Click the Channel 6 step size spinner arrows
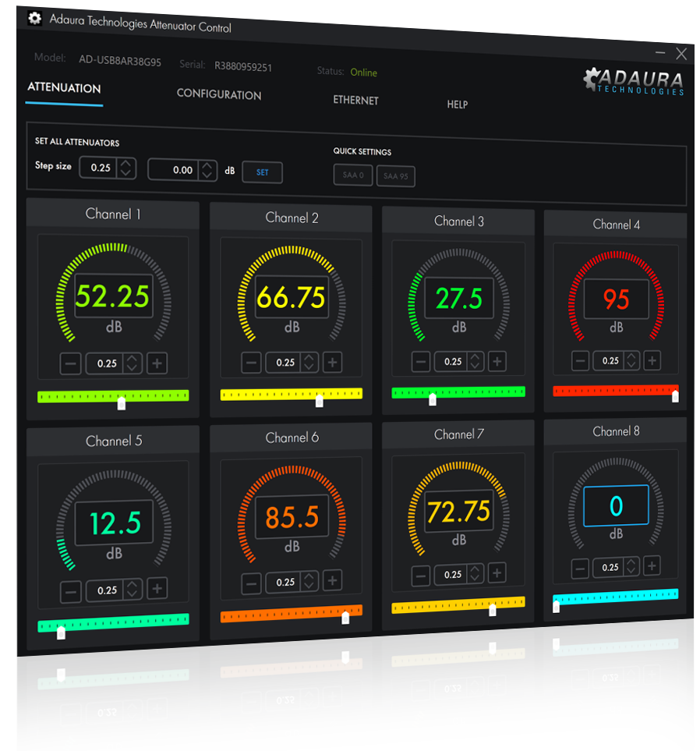 point(309,582)
